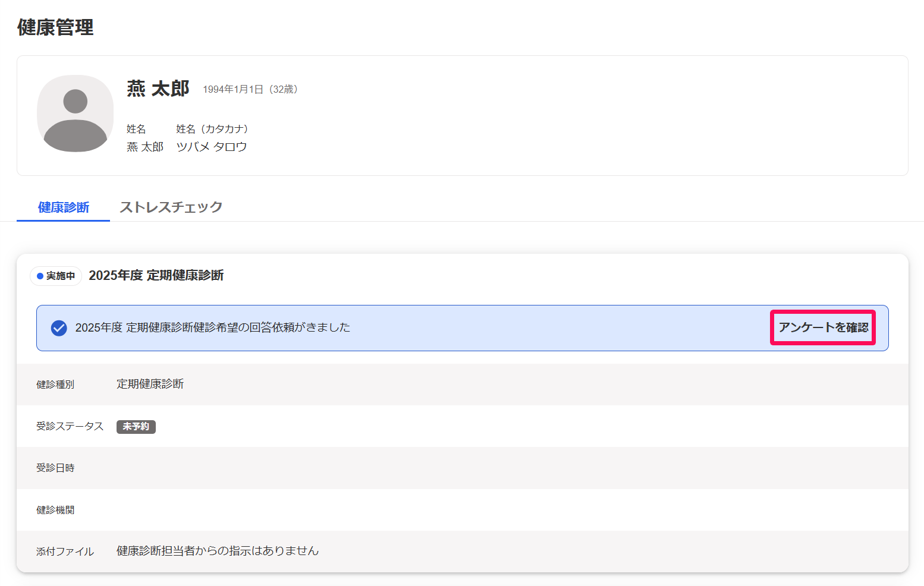Click the ツバメ タロウ katakana name

pos(212,147)
